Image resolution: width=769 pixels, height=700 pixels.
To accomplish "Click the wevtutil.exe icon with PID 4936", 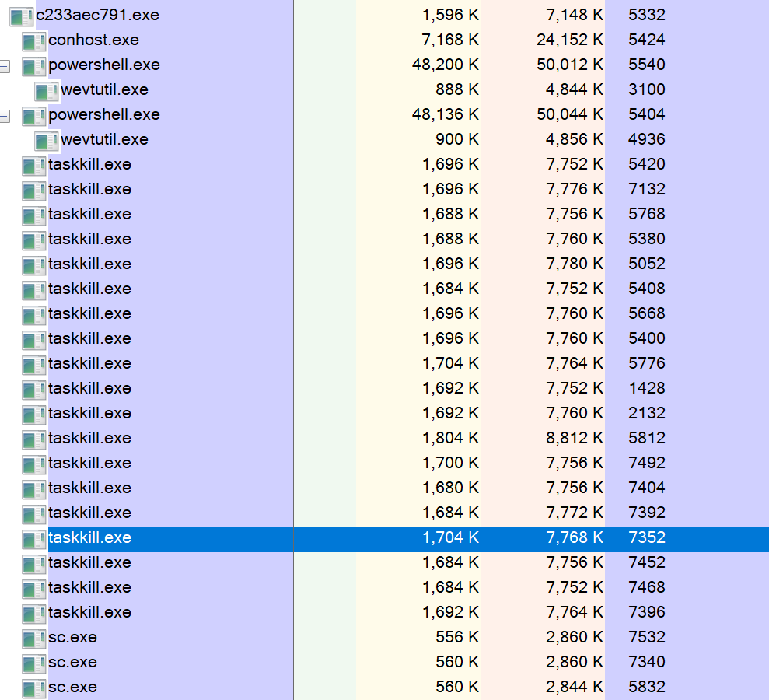I will [x=47, y=139].
